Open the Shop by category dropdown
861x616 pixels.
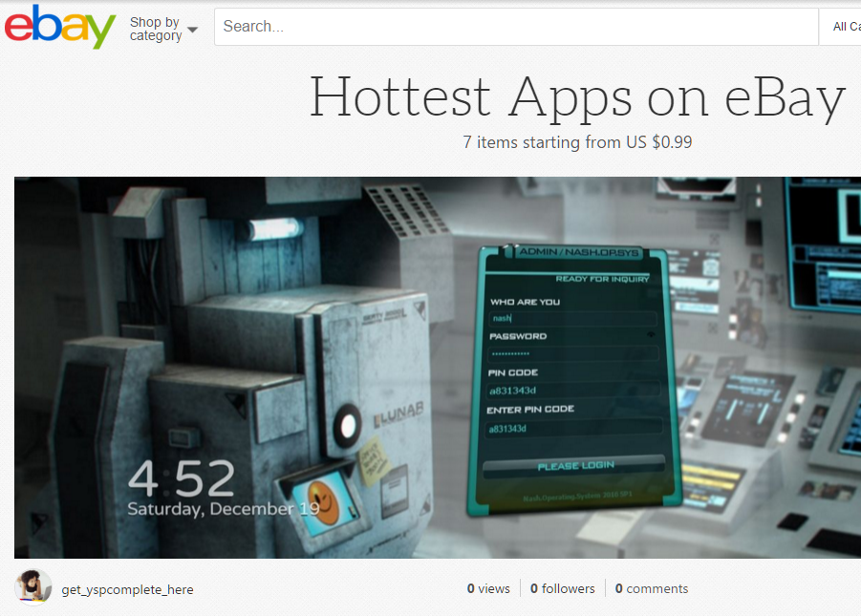tap(163, 29)
